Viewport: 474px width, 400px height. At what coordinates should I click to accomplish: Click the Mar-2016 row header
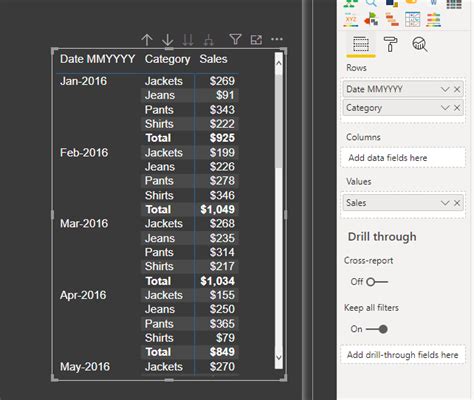click(x=84, y=224)
